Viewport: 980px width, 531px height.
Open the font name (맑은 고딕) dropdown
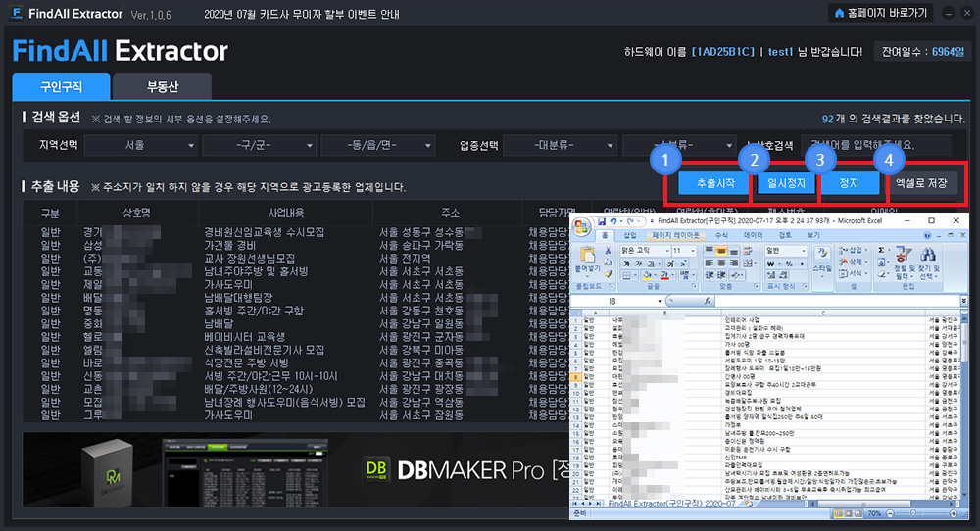(x=667, y=251)
